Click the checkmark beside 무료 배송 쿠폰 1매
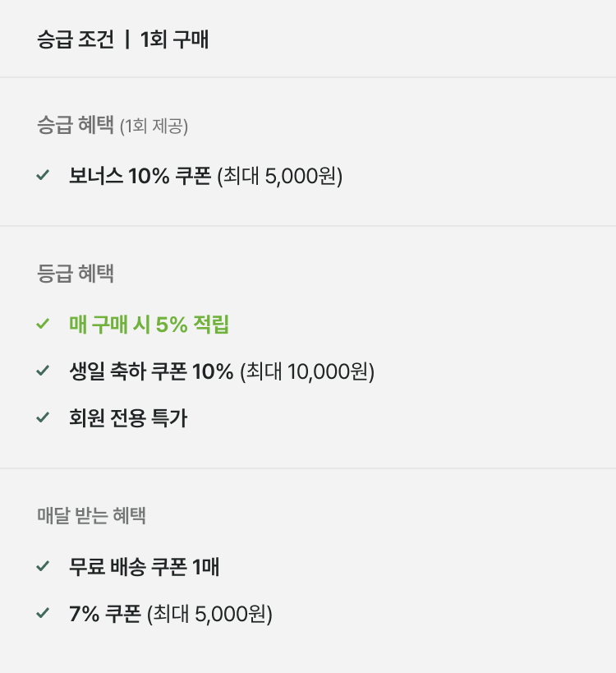Viewport: 616px width, 673px height. tap(44, 566)
